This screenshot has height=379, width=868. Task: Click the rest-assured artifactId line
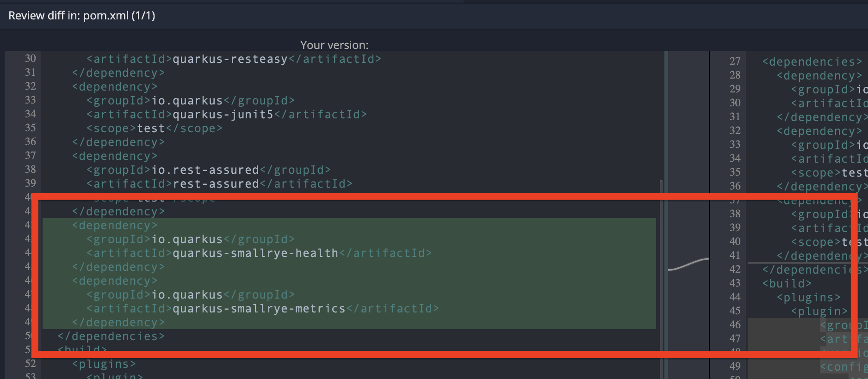click(219, 184)
